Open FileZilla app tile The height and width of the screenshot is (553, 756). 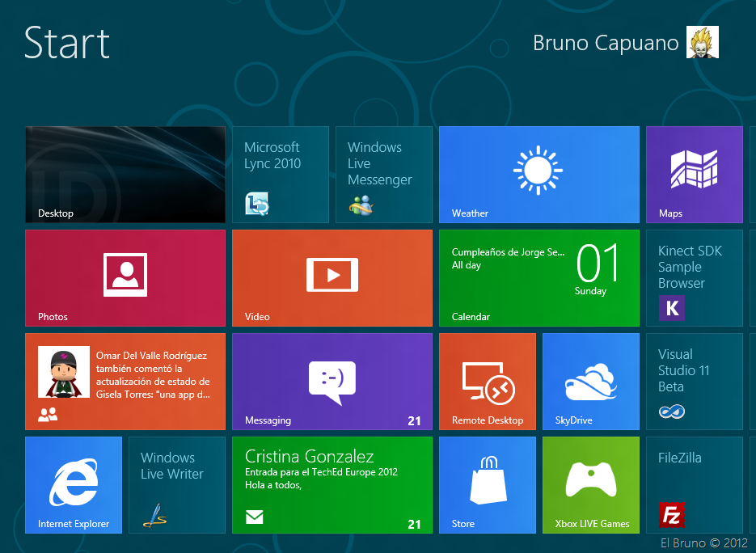(694, 484)
